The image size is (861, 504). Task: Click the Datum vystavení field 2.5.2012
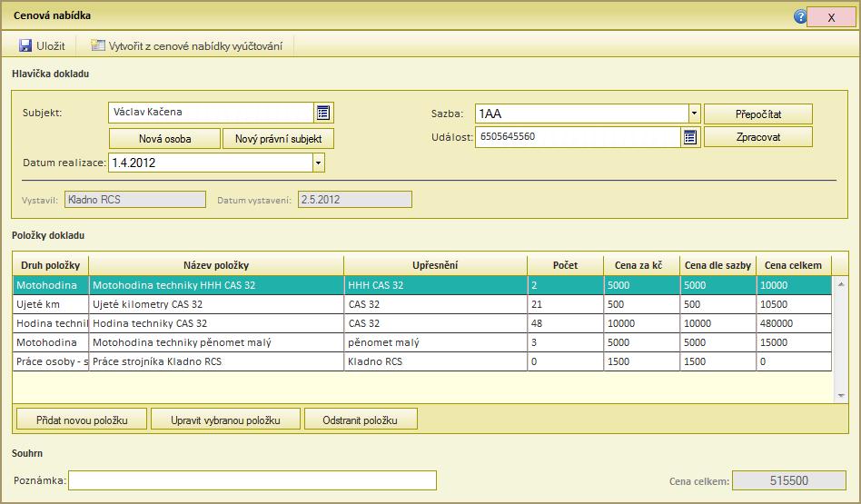tap(355, 199)
